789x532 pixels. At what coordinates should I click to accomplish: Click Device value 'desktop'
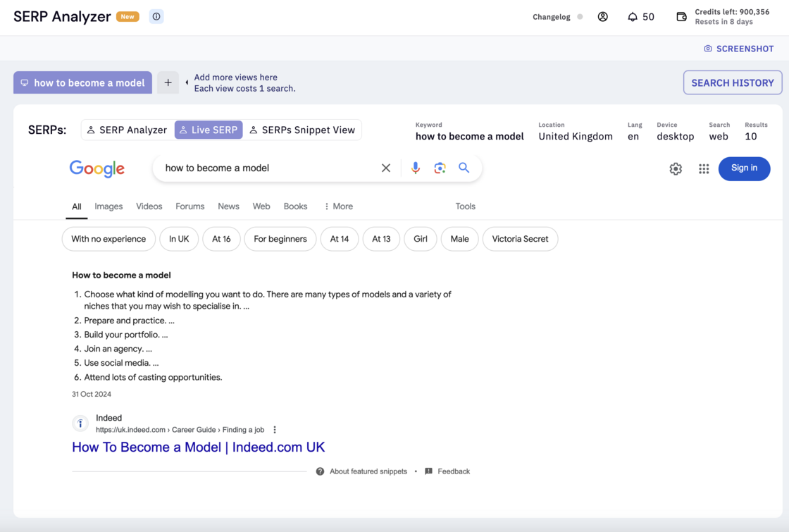click(x=676, y=137)
